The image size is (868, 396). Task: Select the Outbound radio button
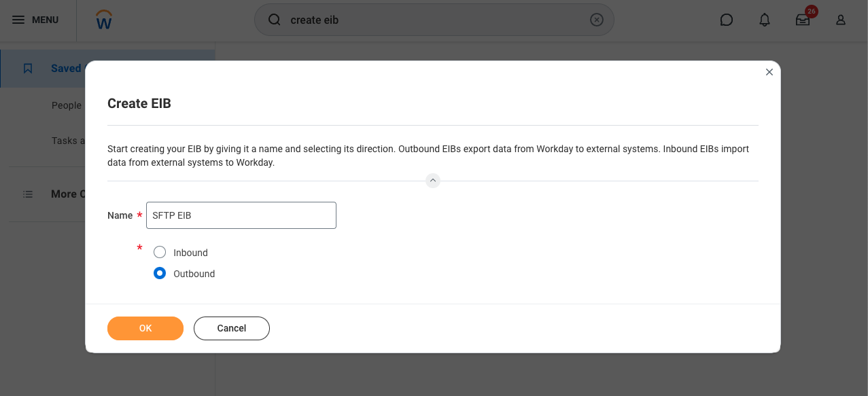tap(160, 274)
